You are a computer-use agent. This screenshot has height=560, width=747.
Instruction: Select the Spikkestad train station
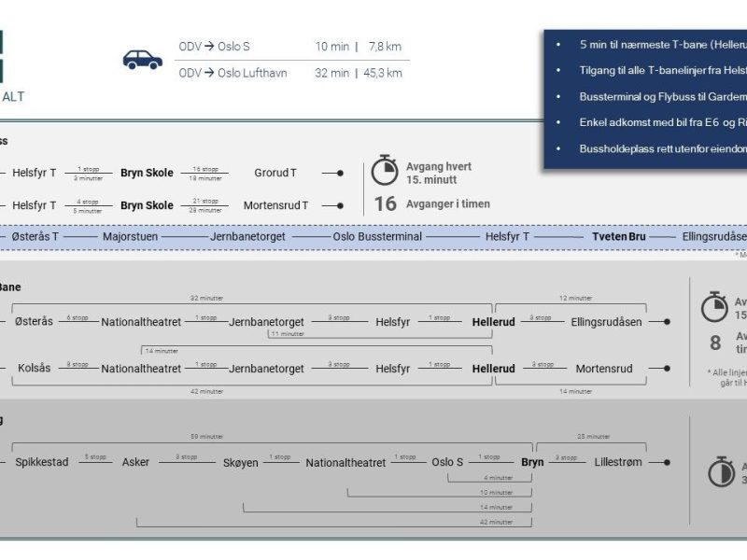pos(41,462)
